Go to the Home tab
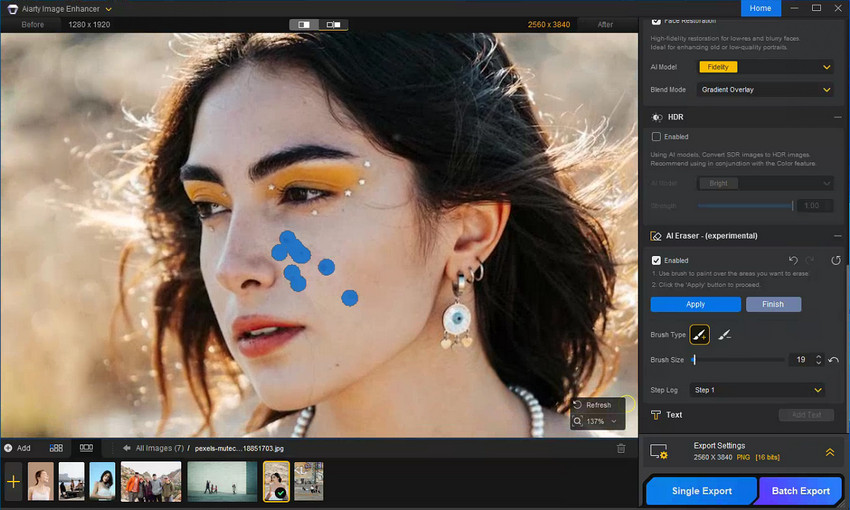The image size is (850, 510). click(761, 8)
